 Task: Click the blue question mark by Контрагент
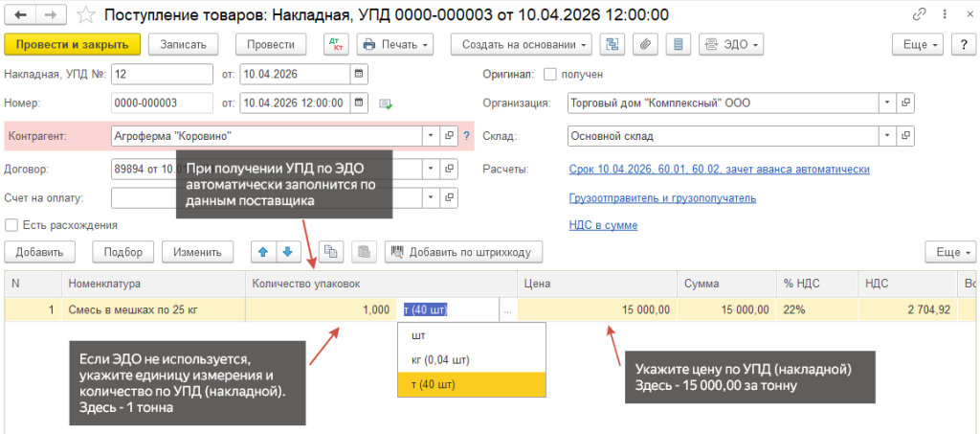coord(466,136)
